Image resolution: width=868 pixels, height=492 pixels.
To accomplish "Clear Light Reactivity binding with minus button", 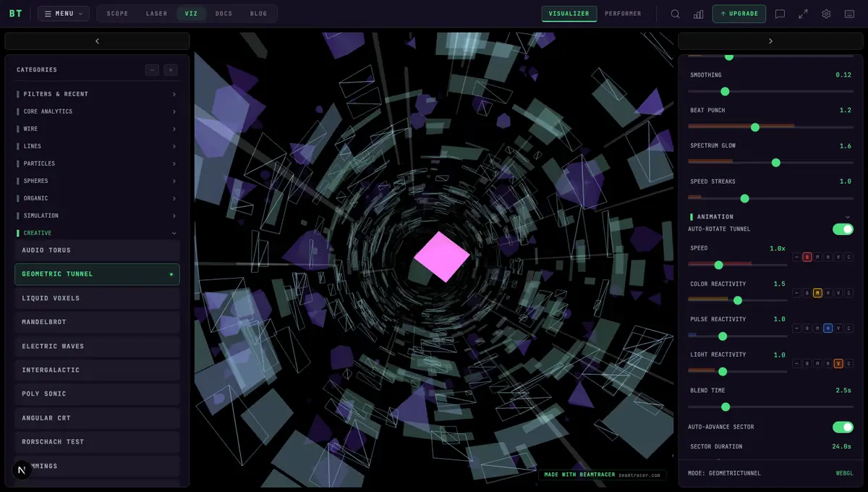I will [x=796, y=363].
